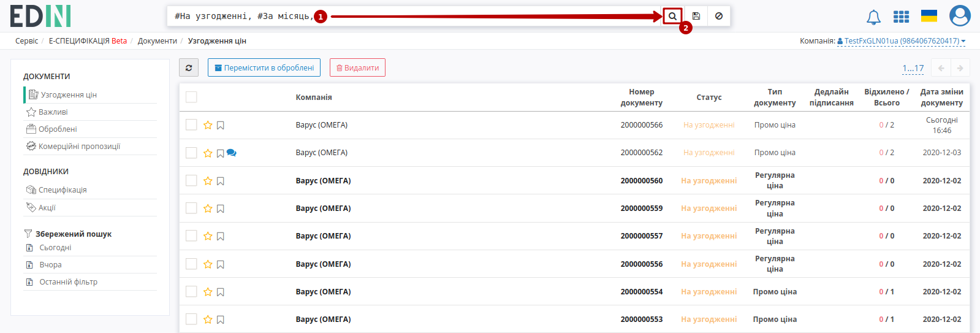Check the box for document 2000000556
The image size is (980, 333).
[191, 264]
